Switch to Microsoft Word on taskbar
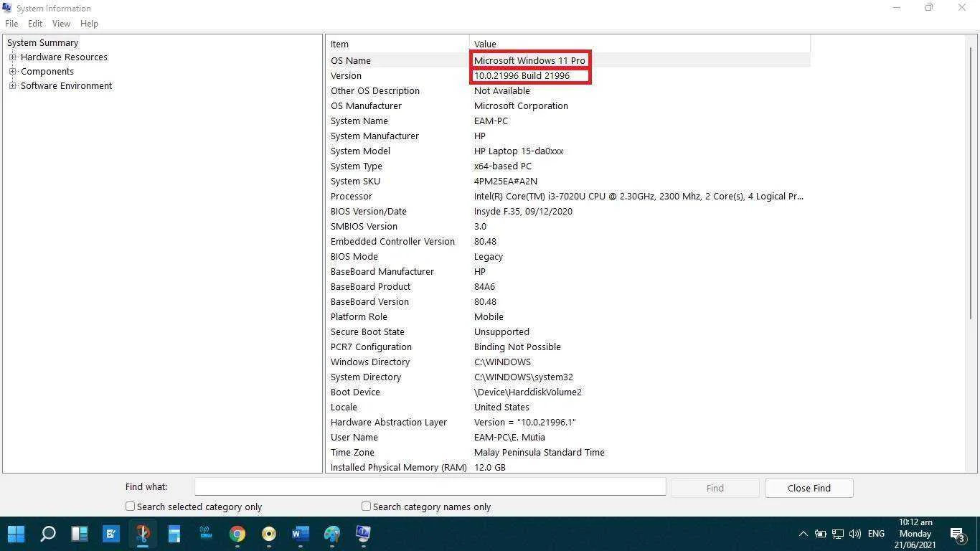Image resolution: width=980 pixels, height=551 pixels. point(301,534)
